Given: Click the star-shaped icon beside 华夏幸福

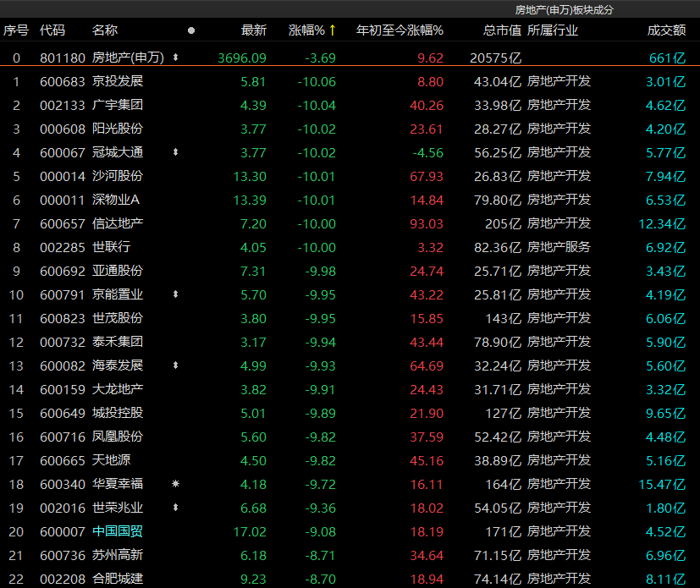Looking at the screenshot, I should (x=175, y=484).
